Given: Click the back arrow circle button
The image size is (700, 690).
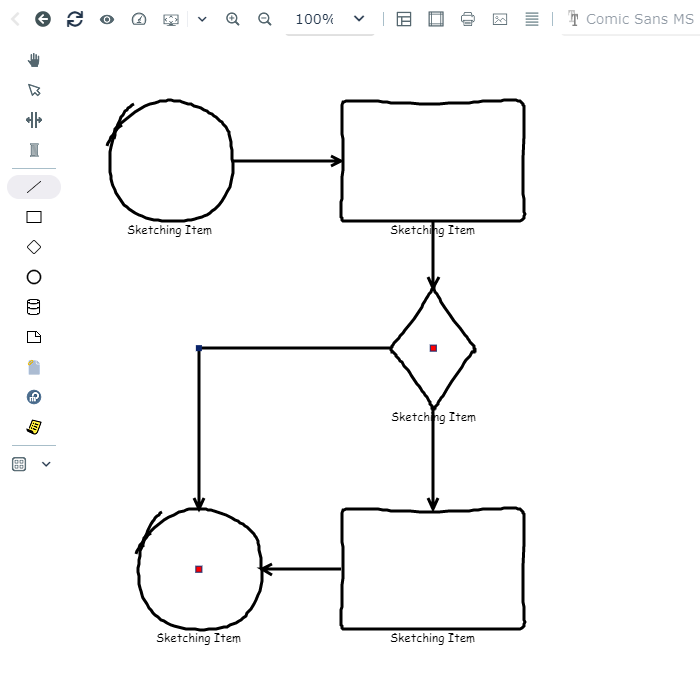Looking at the screenshot, I should pyautogui.click(x=43, y=19).
